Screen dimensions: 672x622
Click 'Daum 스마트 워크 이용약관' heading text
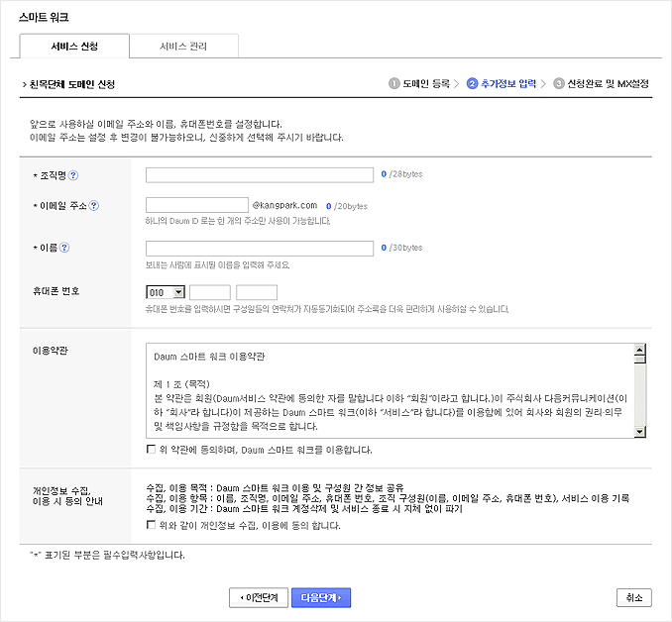click(x=209, y=357)
